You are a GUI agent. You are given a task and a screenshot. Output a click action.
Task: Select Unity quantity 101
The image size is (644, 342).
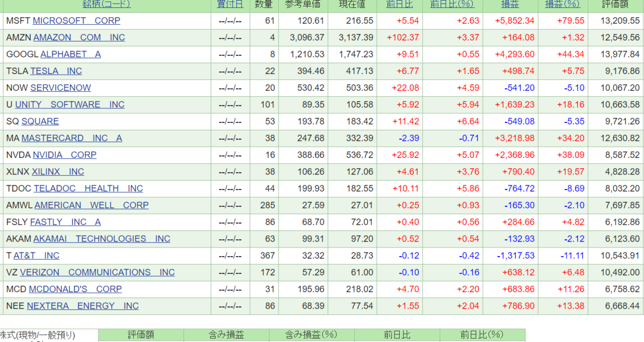[267, 105]
